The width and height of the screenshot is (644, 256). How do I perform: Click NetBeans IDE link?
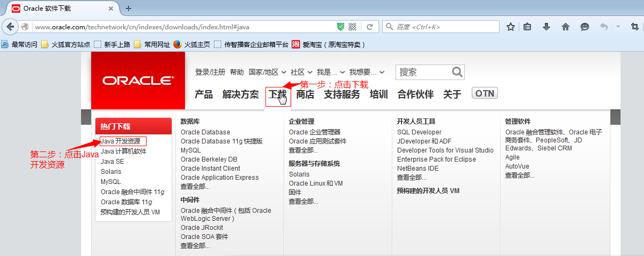418,169
